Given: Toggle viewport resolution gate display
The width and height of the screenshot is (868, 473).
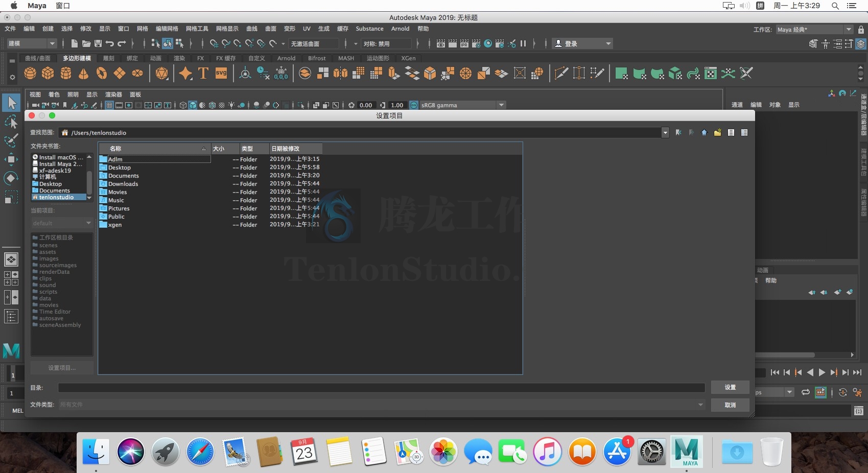Looking at the screenshot, I should (129, 105).
